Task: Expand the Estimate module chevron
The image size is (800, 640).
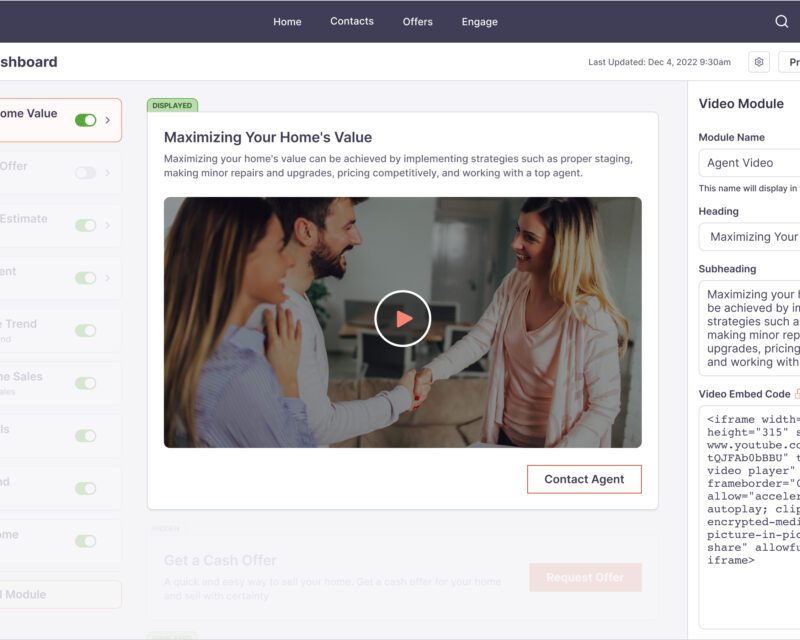Action: (x=108, y=225)
